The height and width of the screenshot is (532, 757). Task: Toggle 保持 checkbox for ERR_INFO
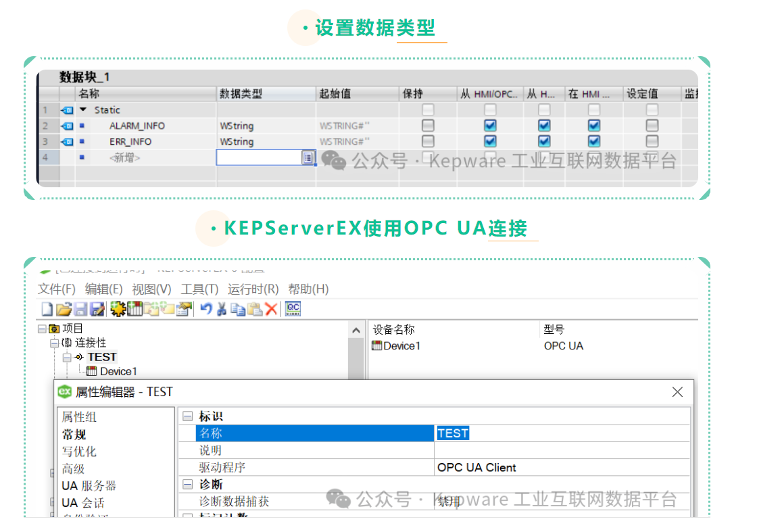click(428, 141)
